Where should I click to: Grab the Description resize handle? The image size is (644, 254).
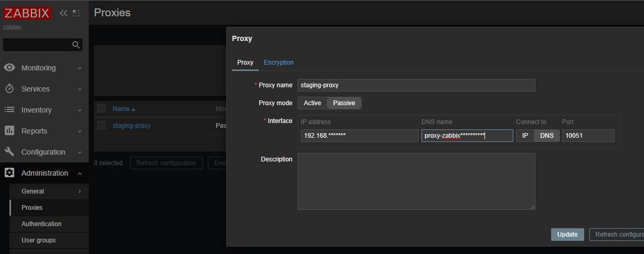coord(532,207)
